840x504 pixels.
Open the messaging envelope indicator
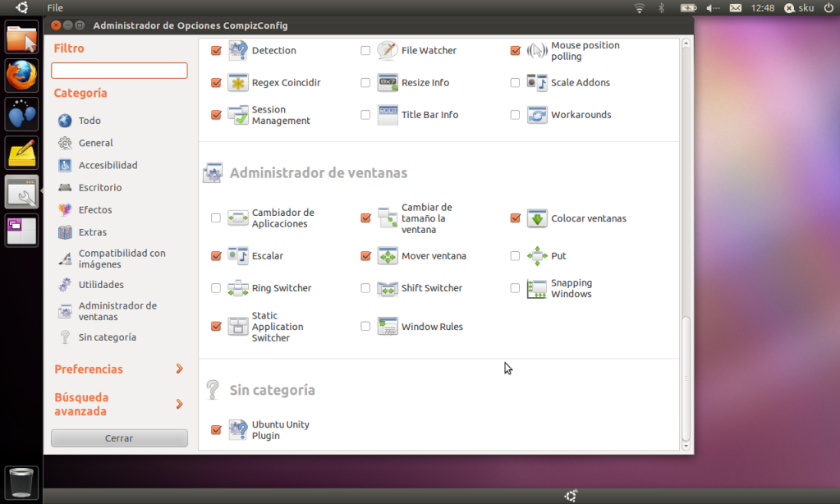point(736,8)
